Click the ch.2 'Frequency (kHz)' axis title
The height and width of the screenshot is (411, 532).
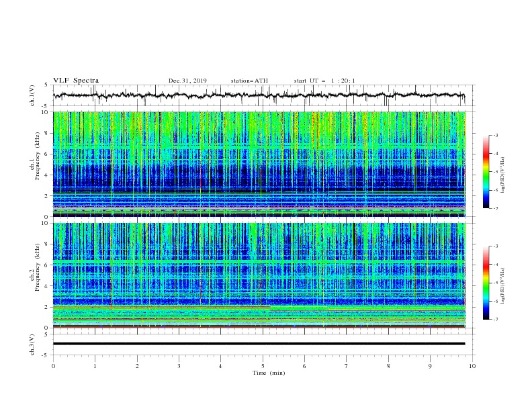[38, 267]
